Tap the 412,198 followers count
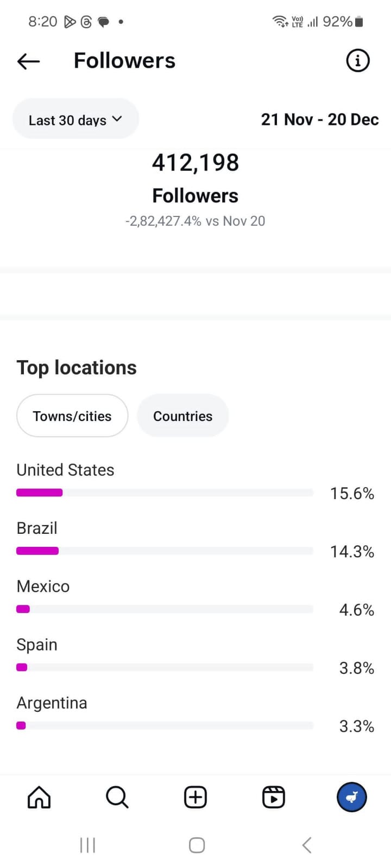The image size is (391, 868). pyautogui.click(x=195, y=163)
